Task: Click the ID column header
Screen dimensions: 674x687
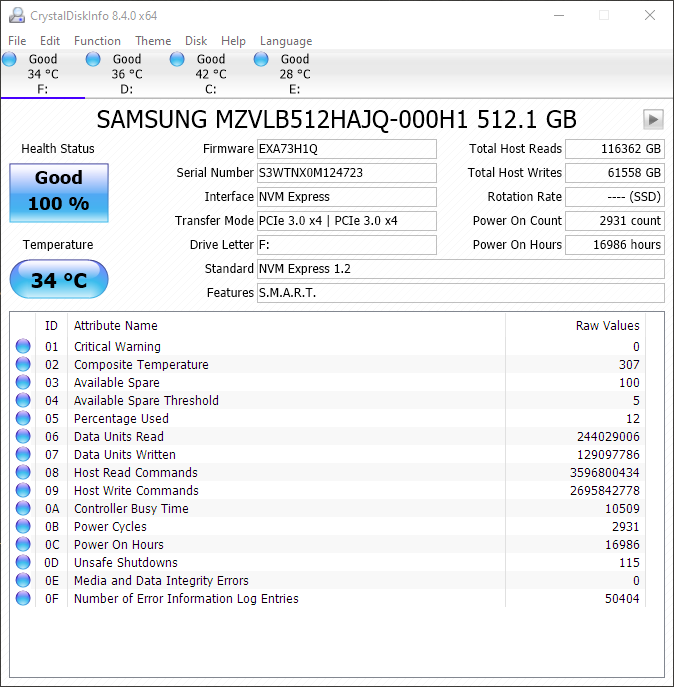Action: (x=51, y=326)
